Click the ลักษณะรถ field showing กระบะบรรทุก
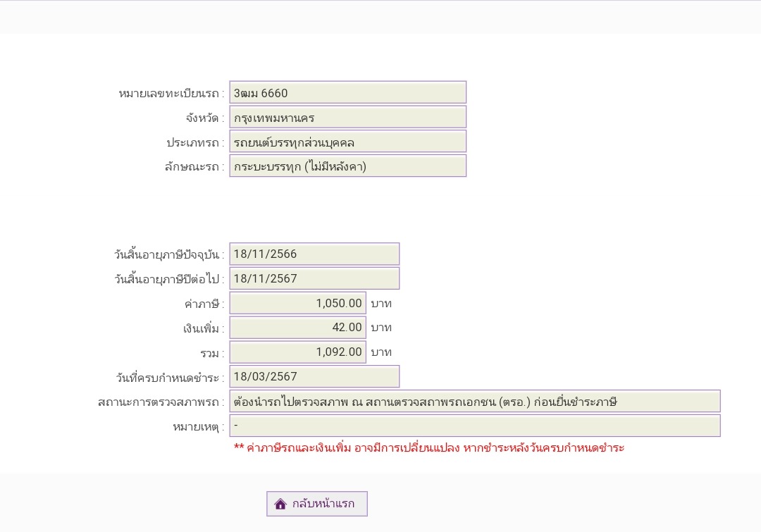Screen dimensions: 761x532 pyautogui.click(x=347, y=166)
